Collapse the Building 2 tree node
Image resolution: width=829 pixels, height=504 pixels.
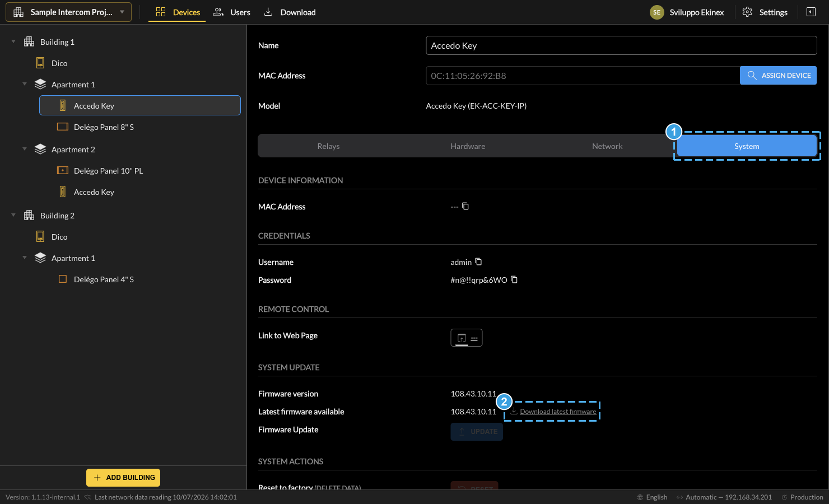pos(13,215)
